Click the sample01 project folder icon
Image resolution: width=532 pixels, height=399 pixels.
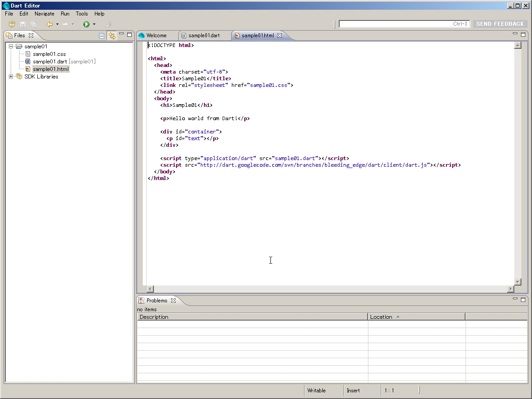point(19,47)
